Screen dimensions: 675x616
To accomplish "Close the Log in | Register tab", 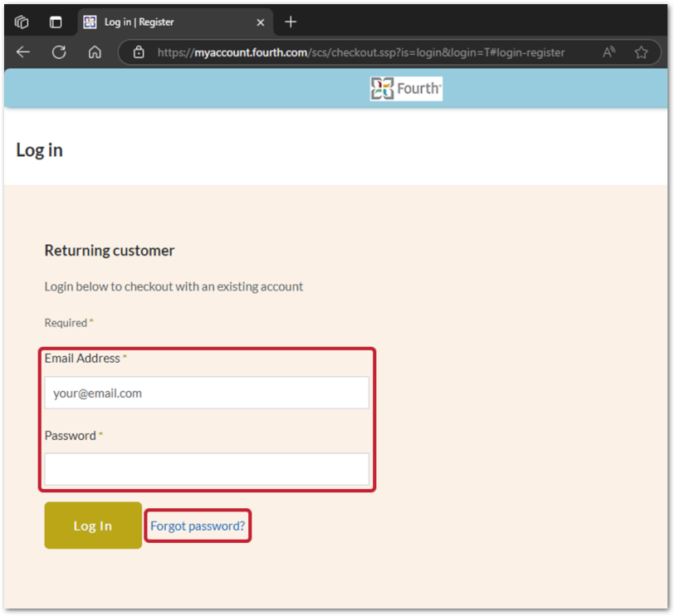I will (260, 22).
